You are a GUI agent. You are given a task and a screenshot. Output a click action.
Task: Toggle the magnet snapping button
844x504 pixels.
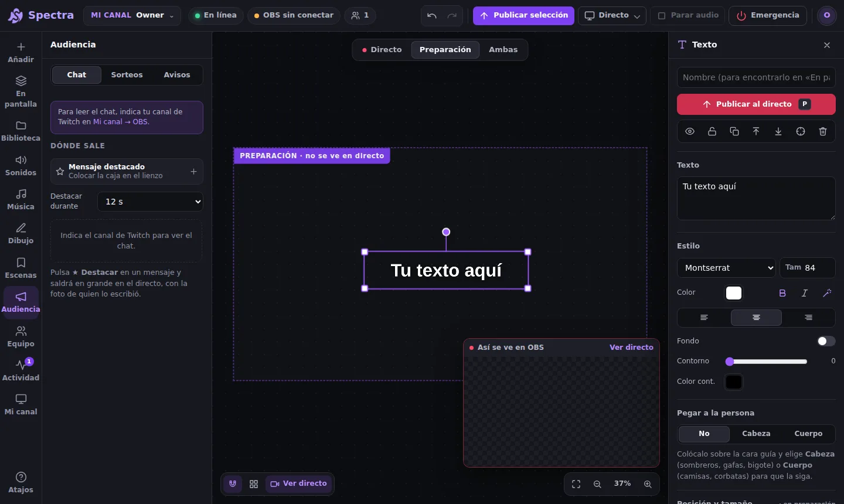tap(233, 484)
